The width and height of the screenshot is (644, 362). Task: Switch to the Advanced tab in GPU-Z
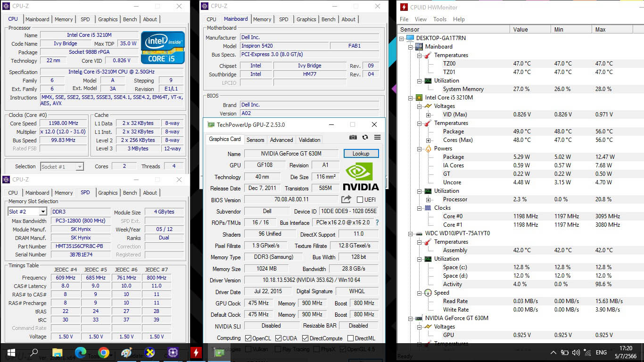[281, 140]
